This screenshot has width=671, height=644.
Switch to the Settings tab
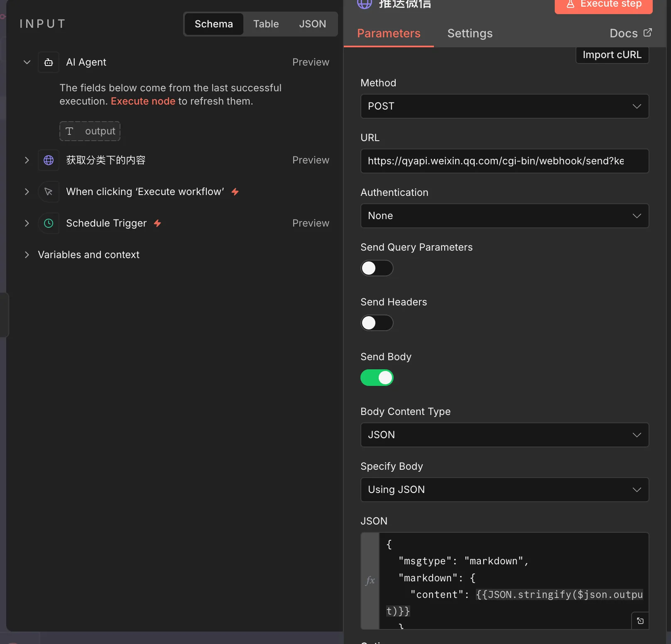coord(470,33)
